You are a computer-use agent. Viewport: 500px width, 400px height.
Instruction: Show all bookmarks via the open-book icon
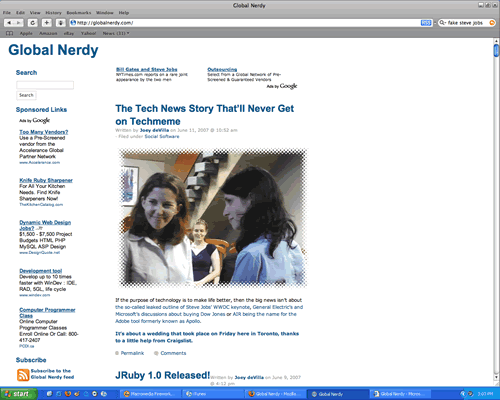[x=10, y=33]
